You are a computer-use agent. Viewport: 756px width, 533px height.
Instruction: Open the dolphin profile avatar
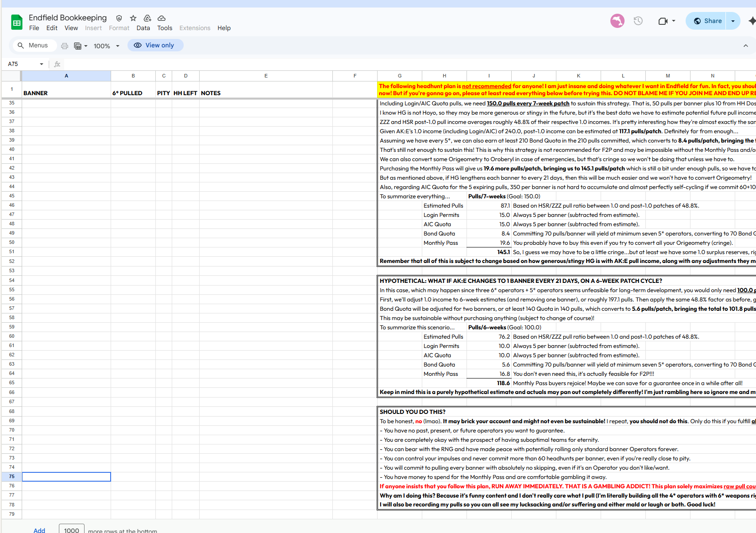617,20
